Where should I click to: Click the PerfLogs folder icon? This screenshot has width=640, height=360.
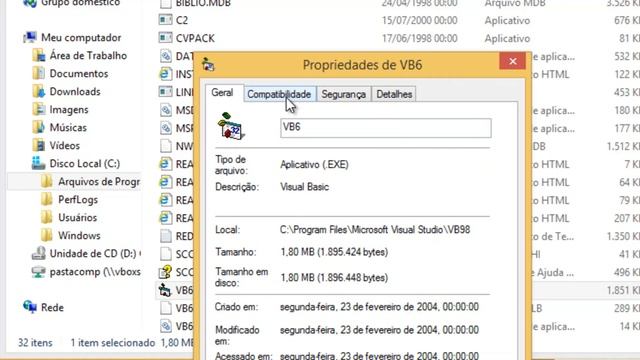[47, 200]
